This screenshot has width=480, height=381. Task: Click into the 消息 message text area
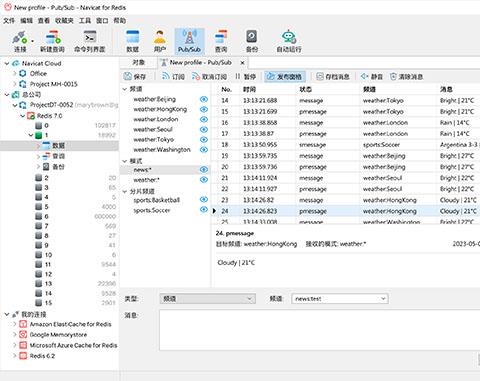coord(319,330)
